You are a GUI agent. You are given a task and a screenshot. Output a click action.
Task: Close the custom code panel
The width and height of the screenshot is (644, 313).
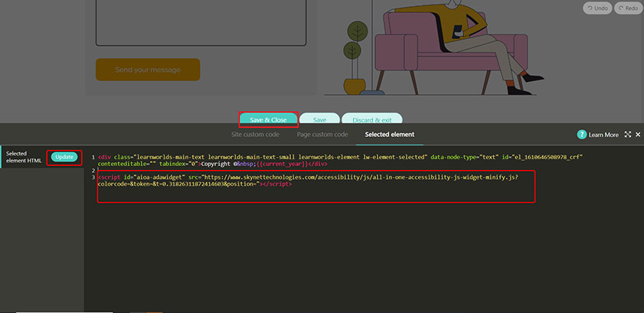(x=638, y=135)
